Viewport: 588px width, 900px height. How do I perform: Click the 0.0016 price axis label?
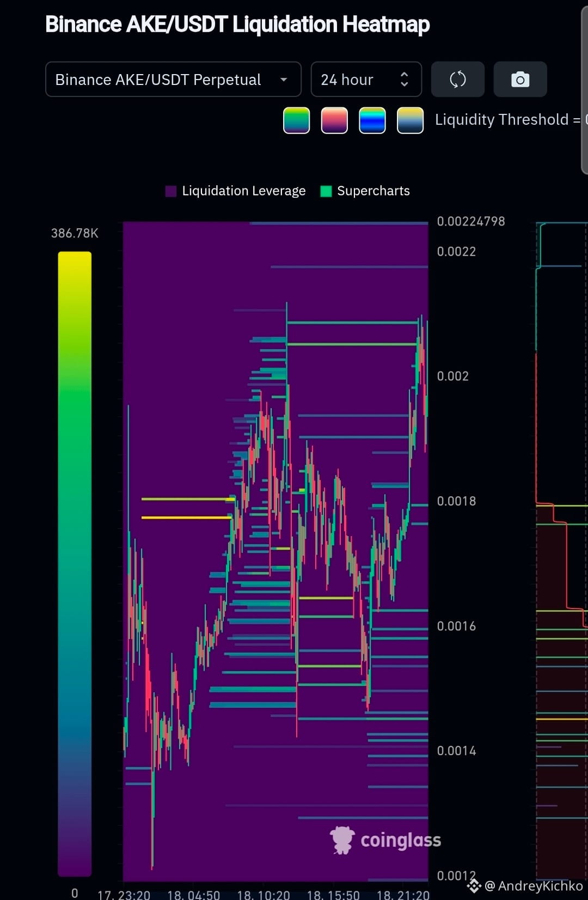(456, 627)
